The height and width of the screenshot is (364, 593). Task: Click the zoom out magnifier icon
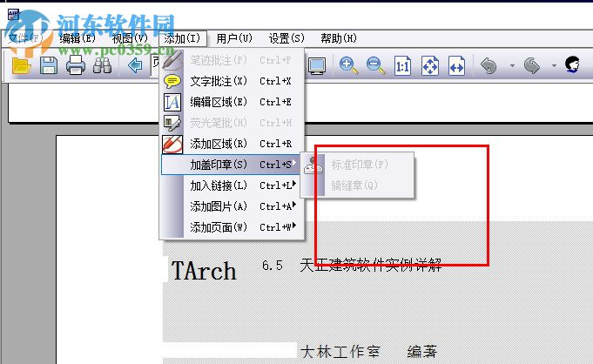(375, 65)
